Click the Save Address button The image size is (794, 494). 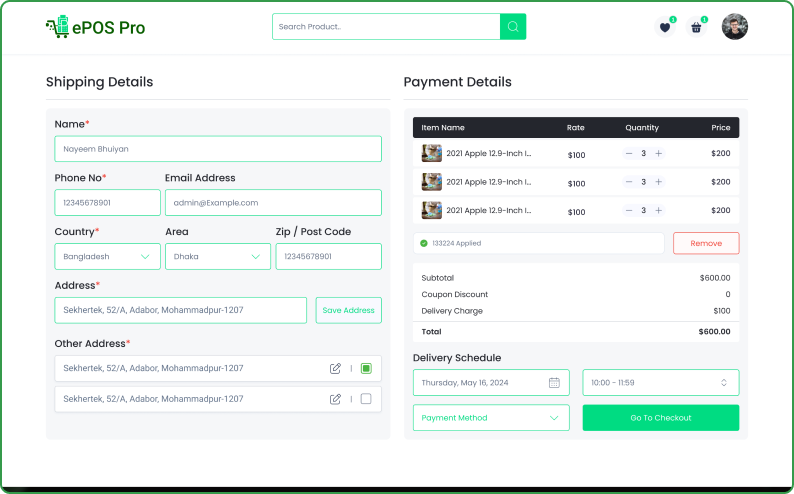(348, 310)
